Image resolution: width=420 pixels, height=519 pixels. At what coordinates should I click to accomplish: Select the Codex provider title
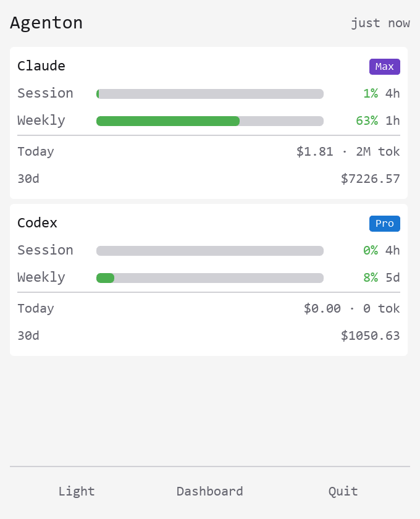38,223
